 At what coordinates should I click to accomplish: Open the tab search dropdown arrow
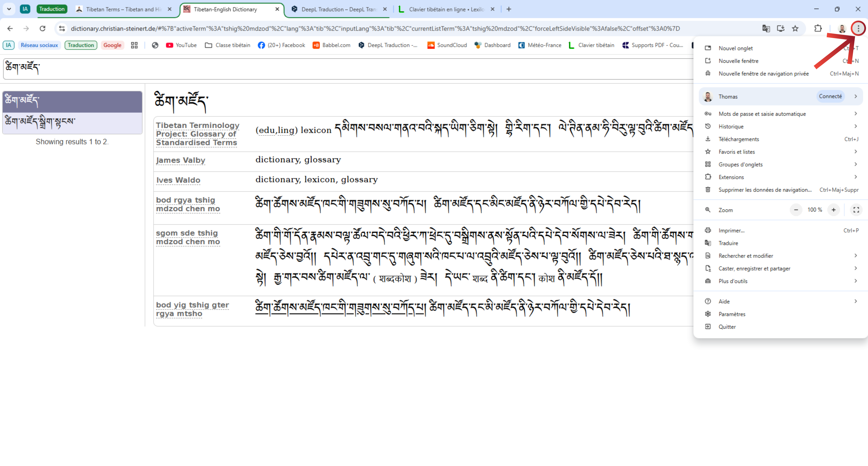pyautogui.click(x=9, y=9)
